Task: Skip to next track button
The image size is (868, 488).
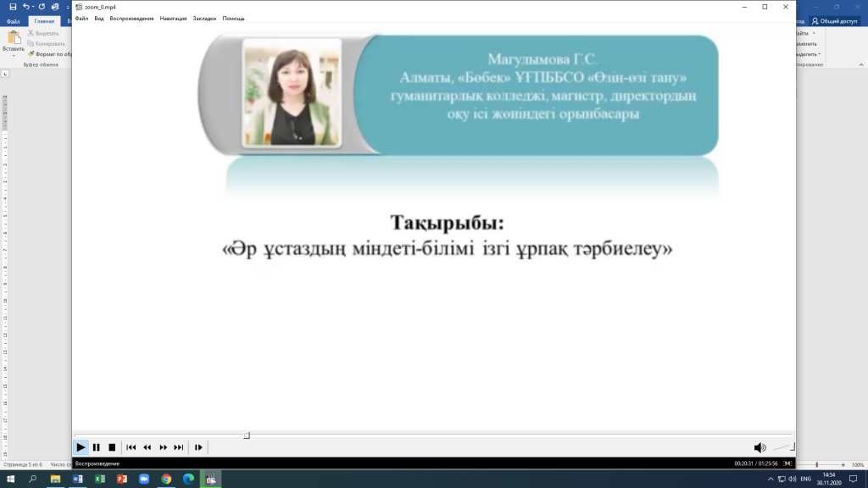Action: pos(178,447)
